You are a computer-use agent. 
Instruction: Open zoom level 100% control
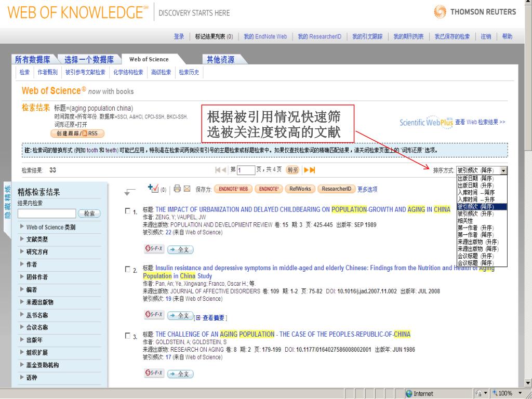click(x=506, y=393)
